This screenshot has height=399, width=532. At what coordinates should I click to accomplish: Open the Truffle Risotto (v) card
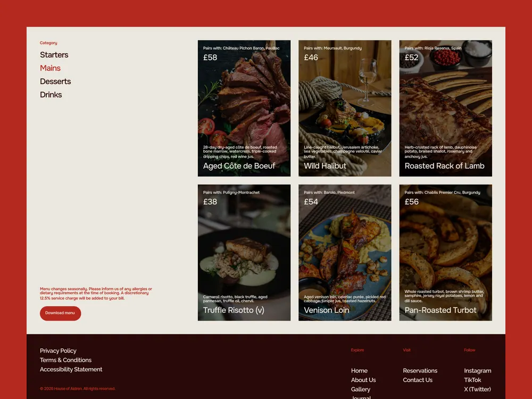pos(244,252)
